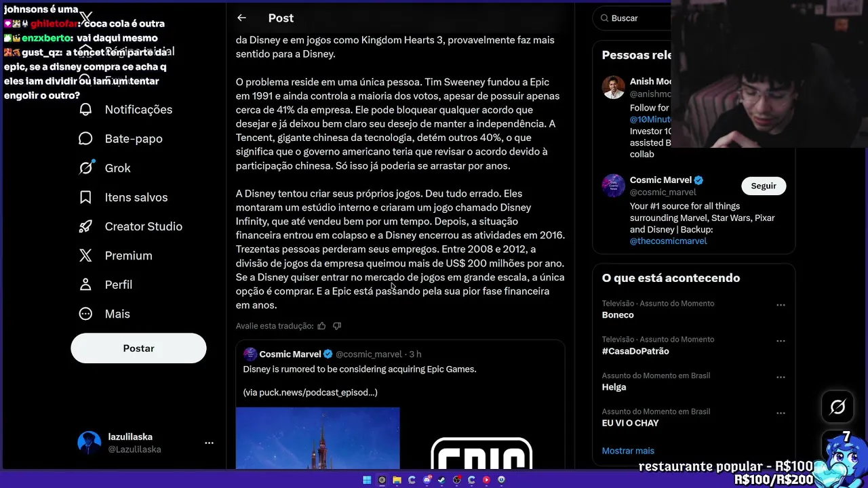Screen dimensions: 868x488
Task: Open Anish Moonka profile picture
Action: pos(614,87)
